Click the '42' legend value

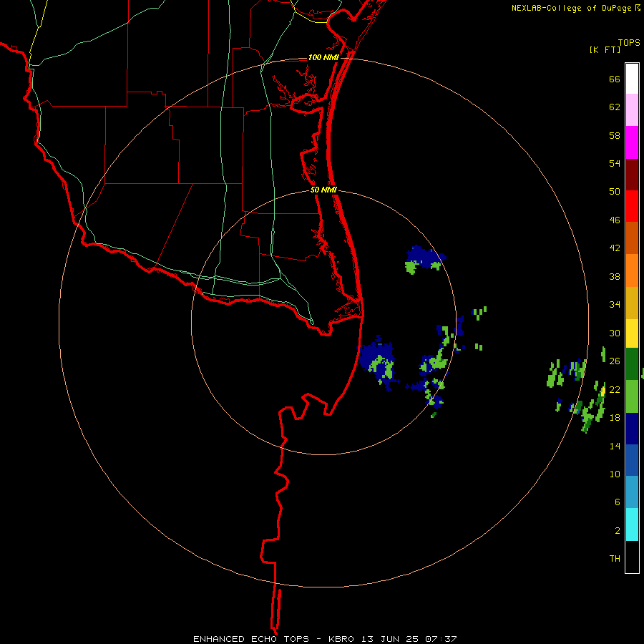(x=615, y=248)
